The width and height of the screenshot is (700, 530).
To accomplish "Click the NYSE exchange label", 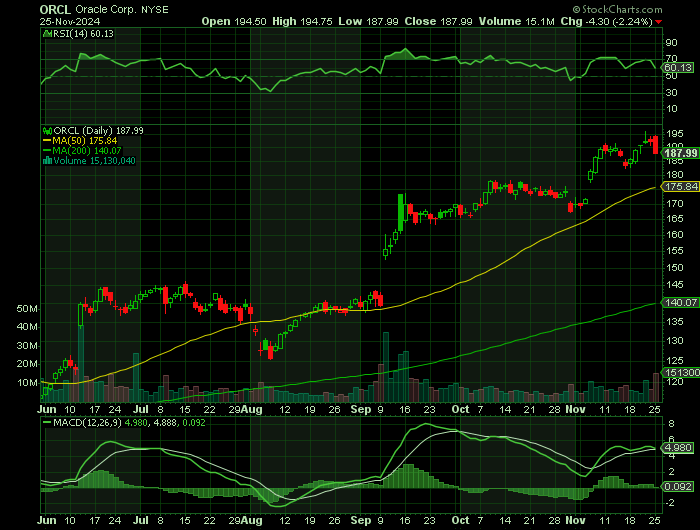I will (x=154, y=9).
